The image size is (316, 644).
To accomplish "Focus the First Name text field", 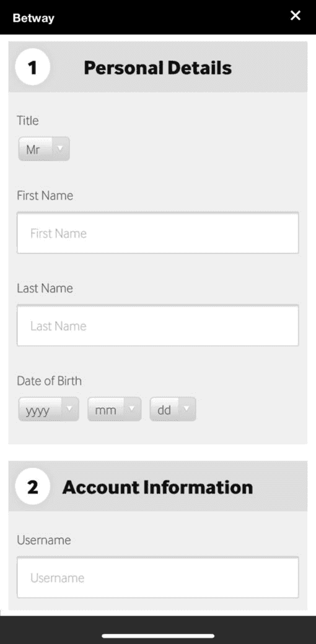I will tap(157, 233).
